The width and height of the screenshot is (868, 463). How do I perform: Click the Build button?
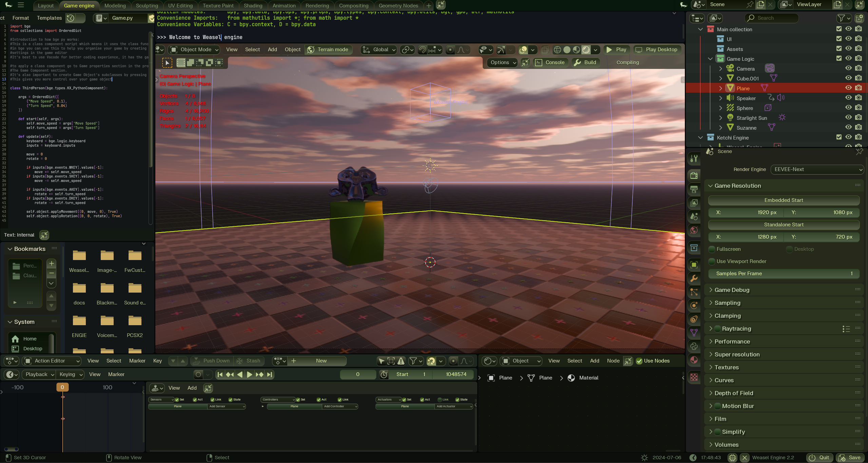[585, 62]
